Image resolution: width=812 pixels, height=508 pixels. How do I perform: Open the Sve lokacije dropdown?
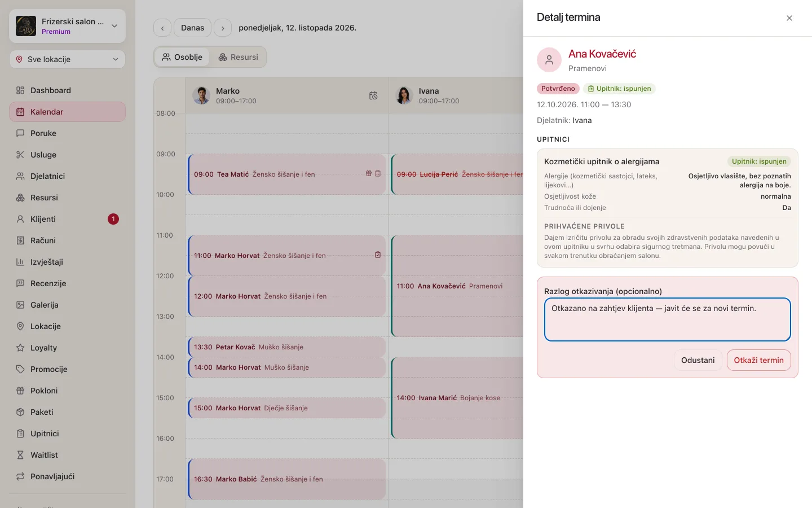click(x=67, y=59)
